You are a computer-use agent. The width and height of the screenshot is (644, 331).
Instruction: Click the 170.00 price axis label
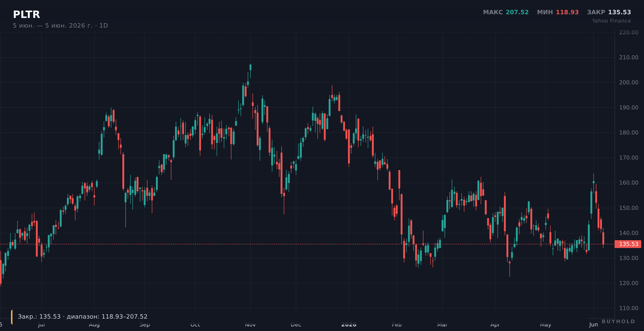(x=629, y=158)
